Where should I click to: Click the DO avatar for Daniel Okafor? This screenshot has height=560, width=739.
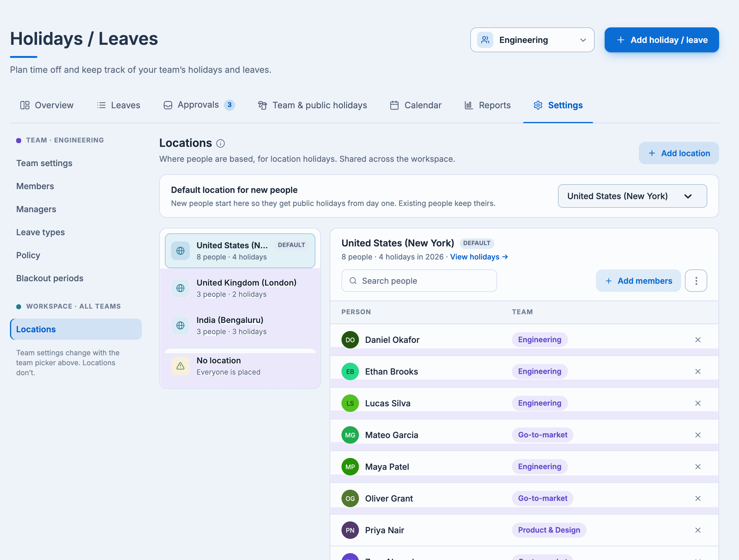tap(350, 340)
